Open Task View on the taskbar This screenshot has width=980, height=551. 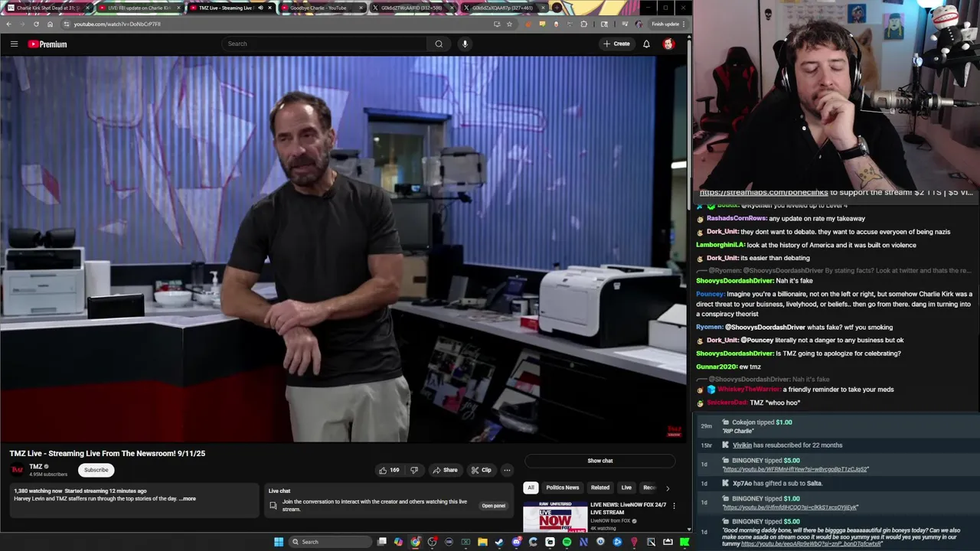381,542
